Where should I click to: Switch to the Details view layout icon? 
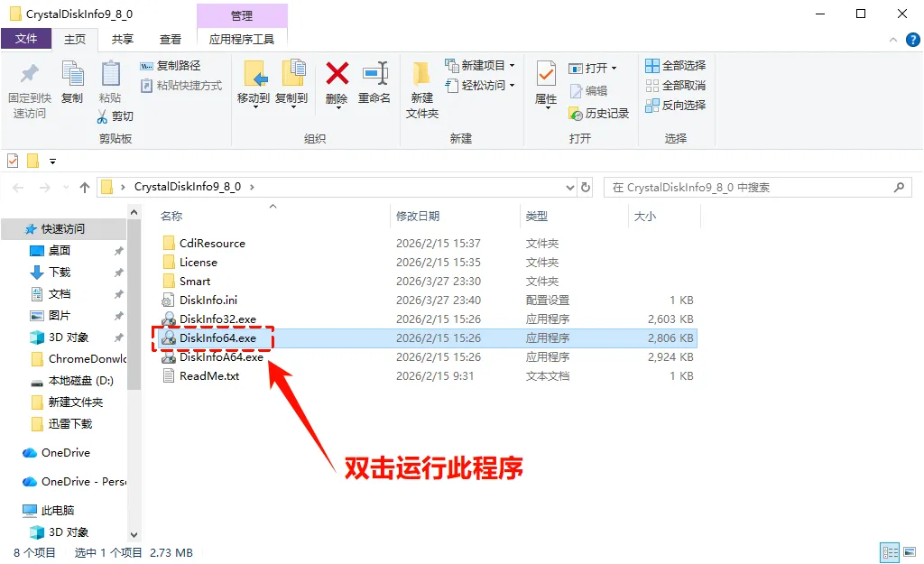point(890,553)
